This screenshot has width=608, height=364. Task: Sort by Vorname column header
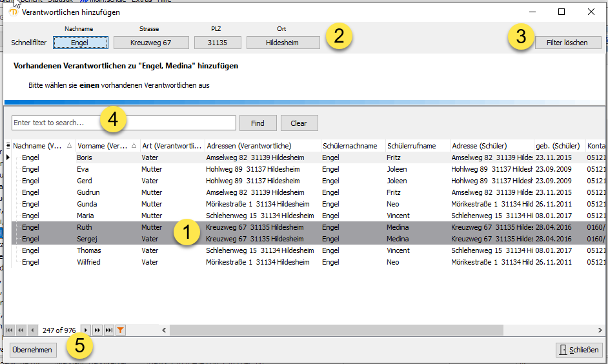(x=102, y=146)
